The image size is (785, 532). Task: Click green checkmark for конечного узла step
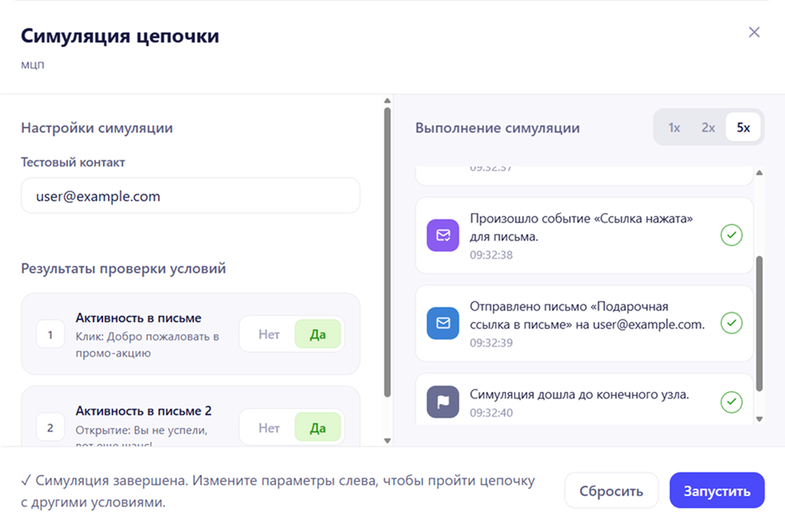click(732, 402)
